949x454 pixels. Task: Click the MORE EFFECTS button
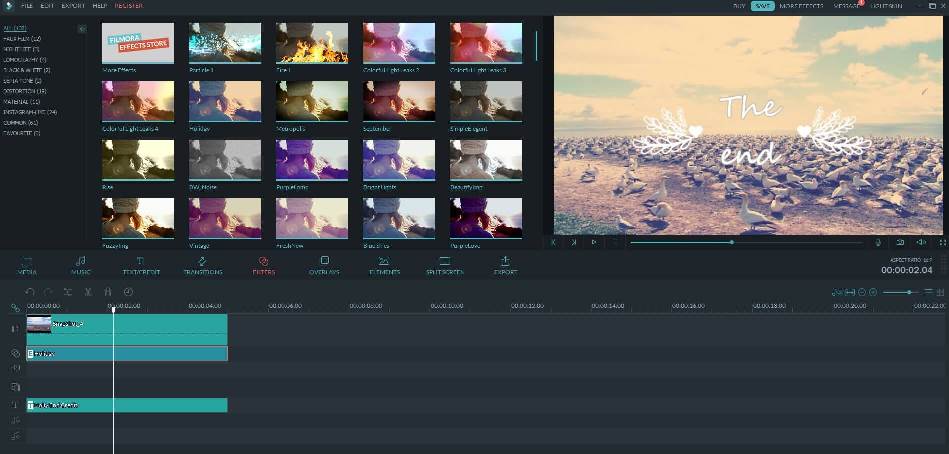pyautogui.click(x=802, y=6)
